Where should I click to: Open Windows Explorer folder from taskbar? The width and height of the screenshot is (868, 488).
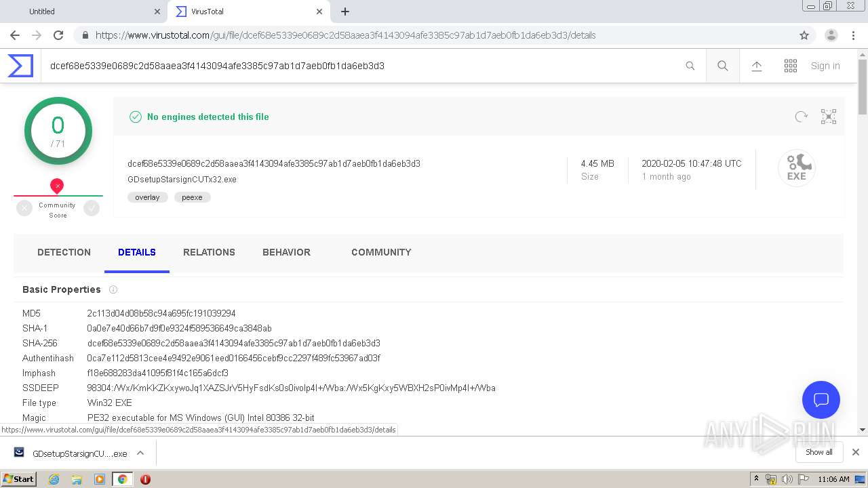point(77,479)
